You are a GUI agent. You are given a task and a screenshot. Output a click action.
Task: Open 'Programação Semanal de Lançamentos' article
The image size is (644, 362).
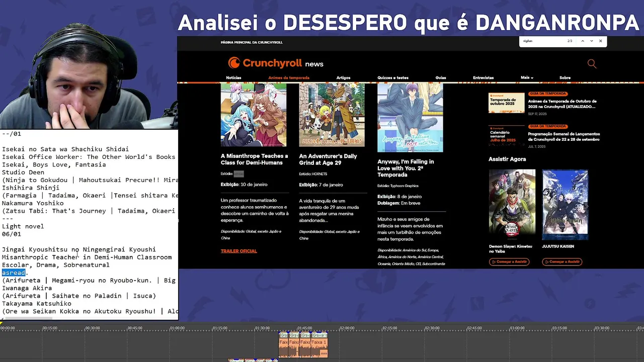564,137
